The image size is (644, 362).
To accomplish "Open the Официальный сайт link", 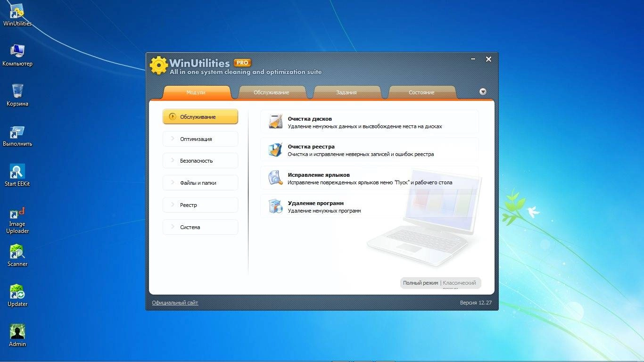I will coord(175,303).
